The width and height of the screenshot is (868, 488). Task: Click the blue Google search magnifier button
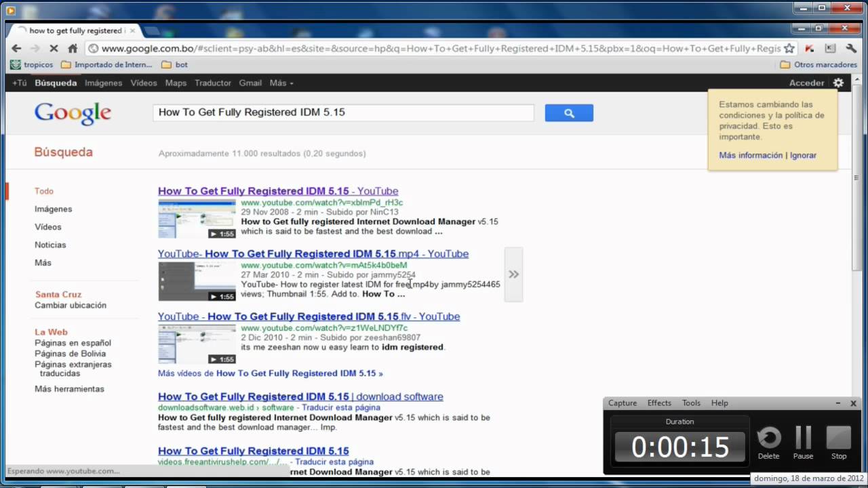(x=569, y=113)
